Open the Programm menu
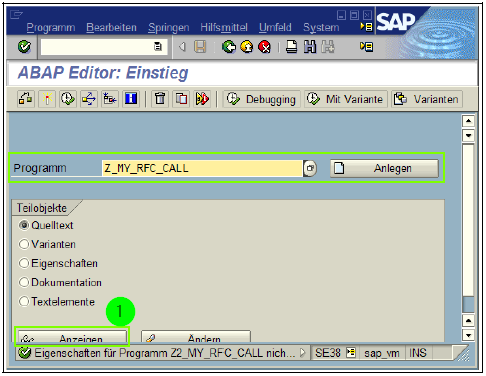 click(51, 27)
